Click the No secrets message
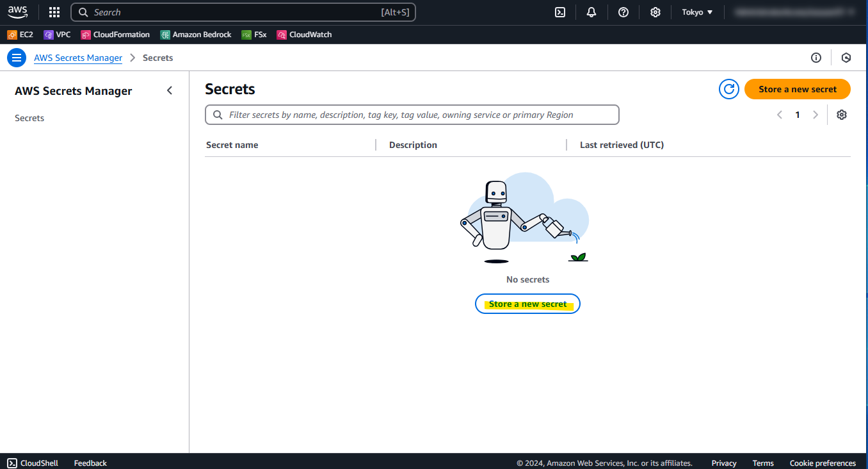 coord(527,279)
